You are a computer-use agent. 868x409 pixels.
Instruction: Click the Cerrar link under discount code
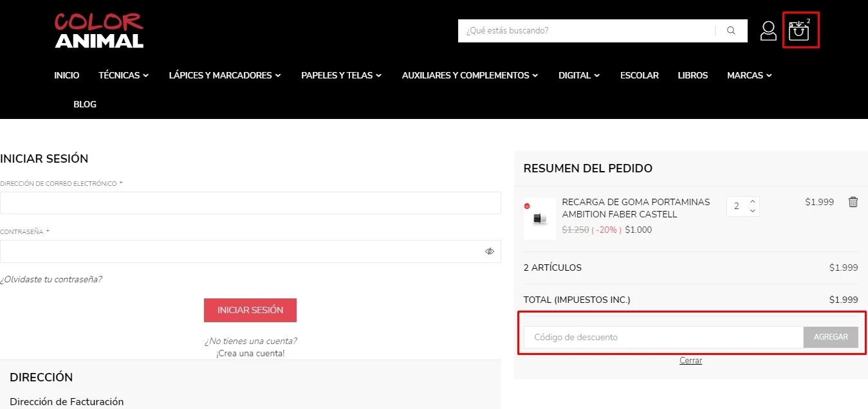tap(690, 361)
